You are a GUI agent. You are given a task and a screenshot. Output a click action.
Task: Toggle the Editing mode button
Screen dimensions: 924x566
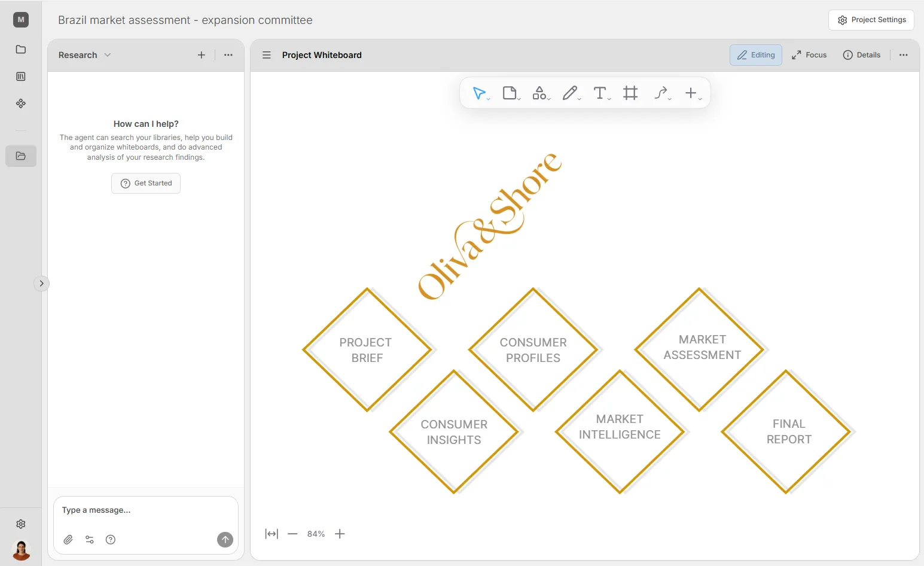(756, 55)
